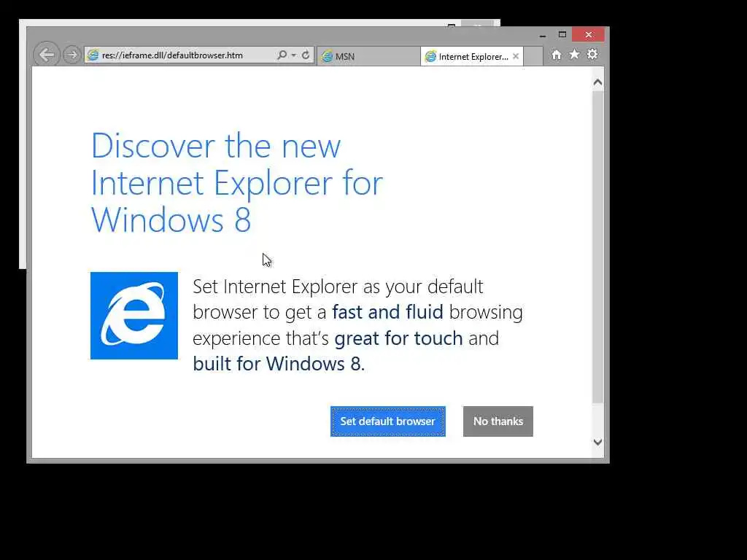Click the scrollbar up arrow

598,82
